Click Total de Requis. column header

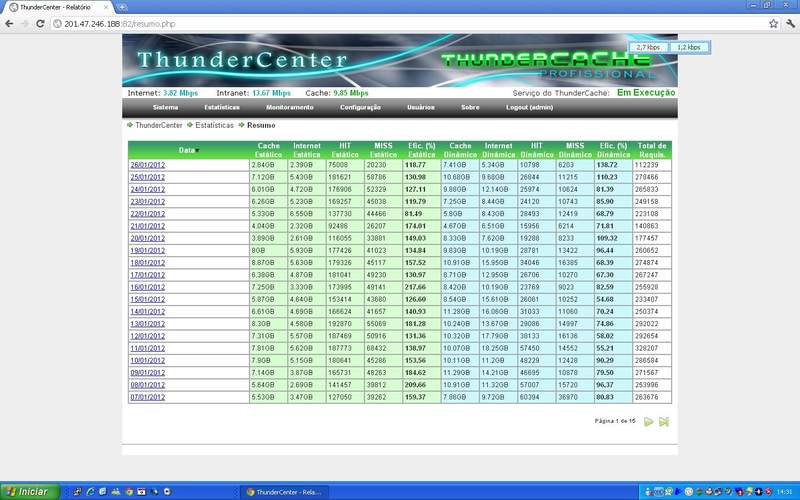tap(652, 150)
